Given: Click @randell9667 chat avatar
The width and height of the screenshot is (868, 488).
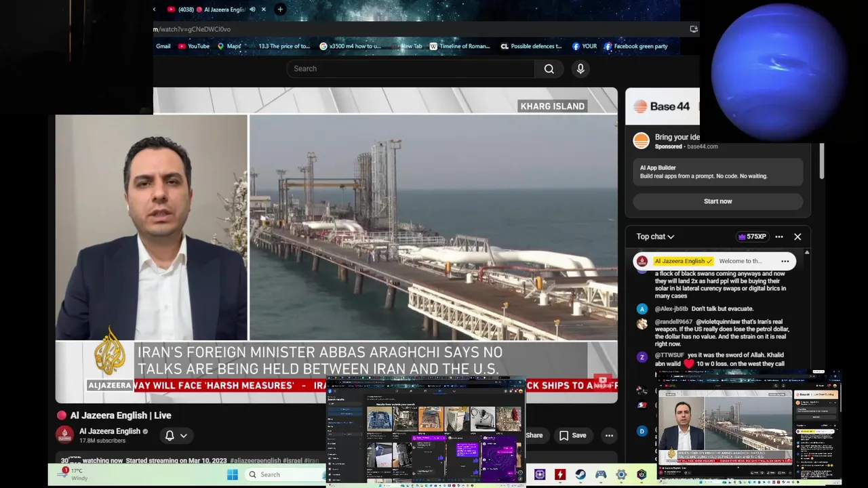Looking at the screenshot, I should click(x=642, y=324).
